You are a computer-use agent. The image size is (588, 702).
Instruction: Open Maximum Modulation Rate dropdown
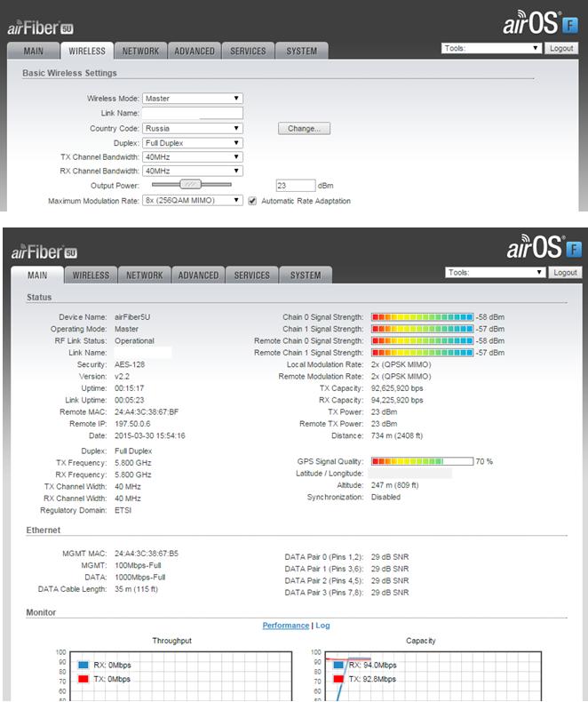click(x=193, y=201)
